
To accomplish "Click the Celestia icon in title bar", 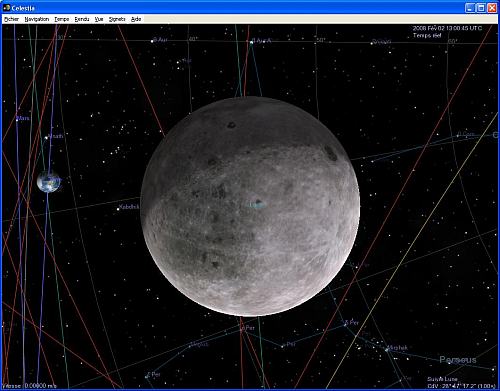I will 6,8.
